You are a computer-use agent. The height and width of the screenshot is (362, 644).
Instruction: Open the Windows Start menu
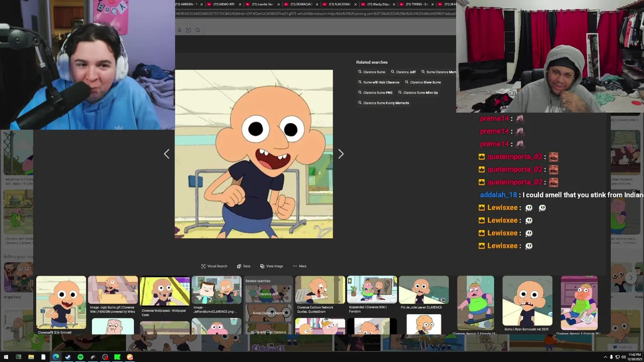click(x=6, y=357)
